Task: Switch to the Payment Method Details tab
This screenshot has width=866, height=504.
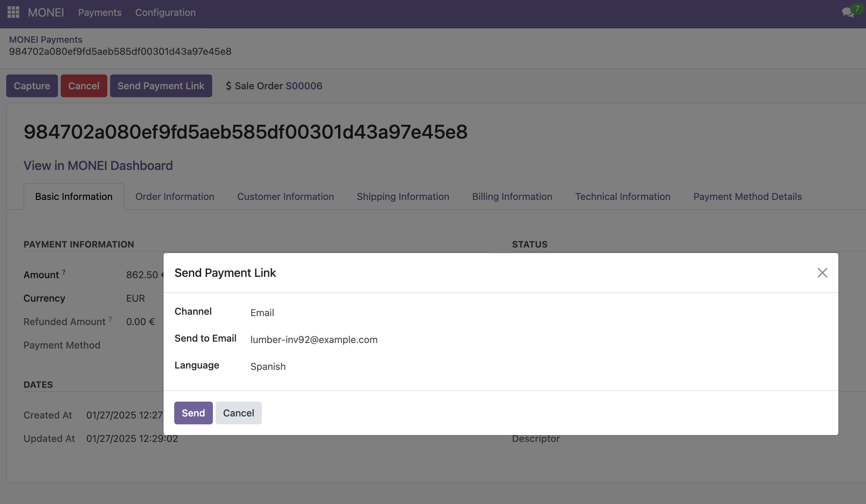Action: point(748,196)
